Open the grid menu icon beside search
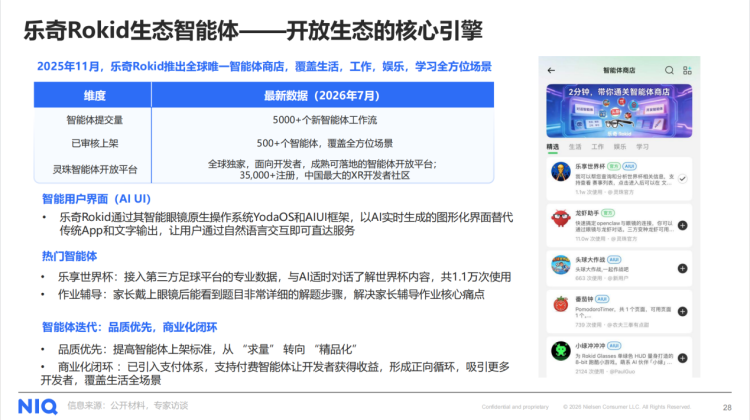 (687, 70)
